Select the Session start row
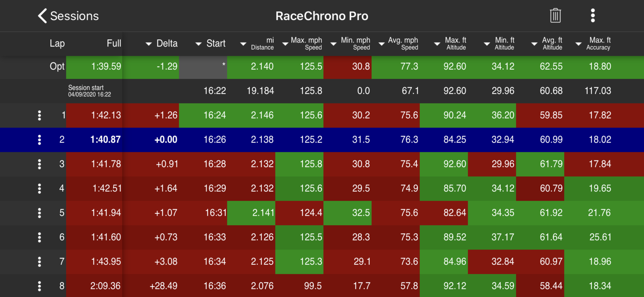644x297 pixels. coord(322,91)
